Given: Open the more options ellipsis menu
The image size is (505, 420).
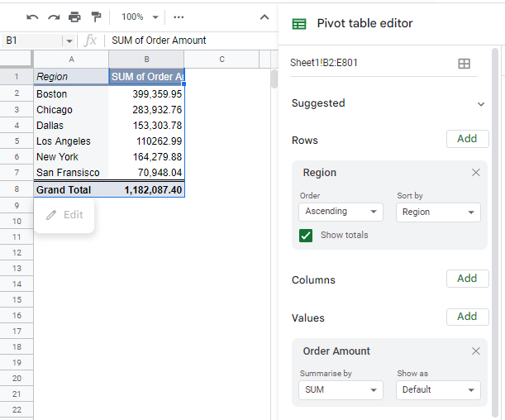Looking at the screenshot, I should click(x=179, y=17).
